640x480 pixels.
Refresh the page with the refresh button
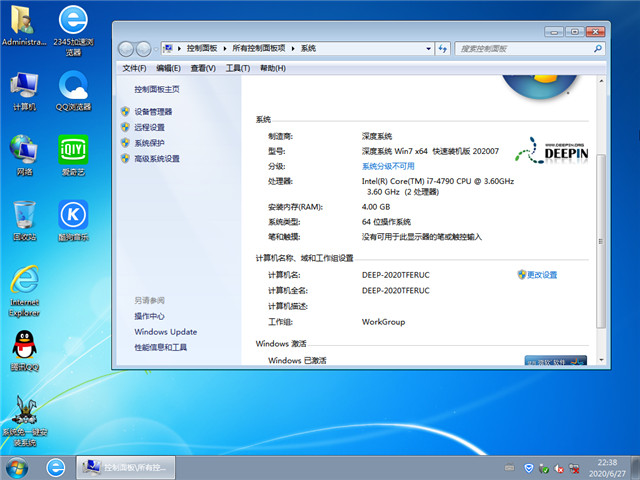[442, 49]
